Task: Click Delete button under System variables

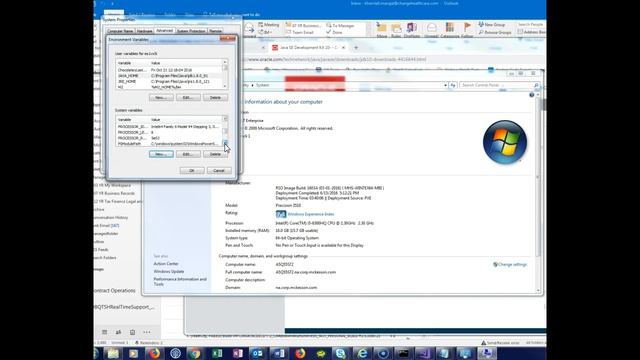Action: (x=215, y=154)
